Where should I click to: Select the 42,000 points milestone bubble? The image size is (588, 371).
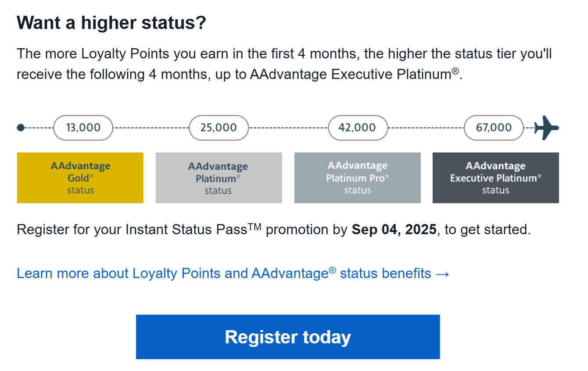(358, 128)
